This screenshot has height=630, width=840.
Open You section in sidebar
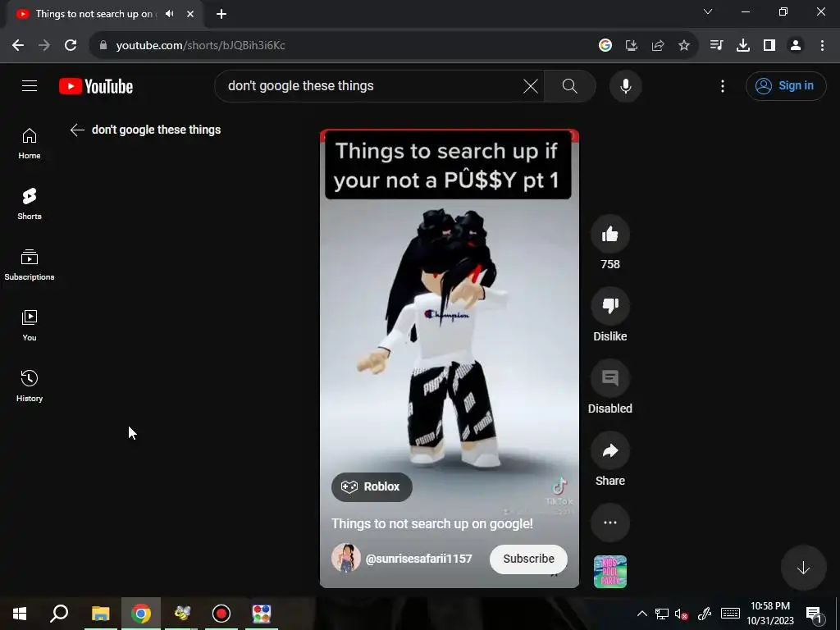tap(30, 325)
